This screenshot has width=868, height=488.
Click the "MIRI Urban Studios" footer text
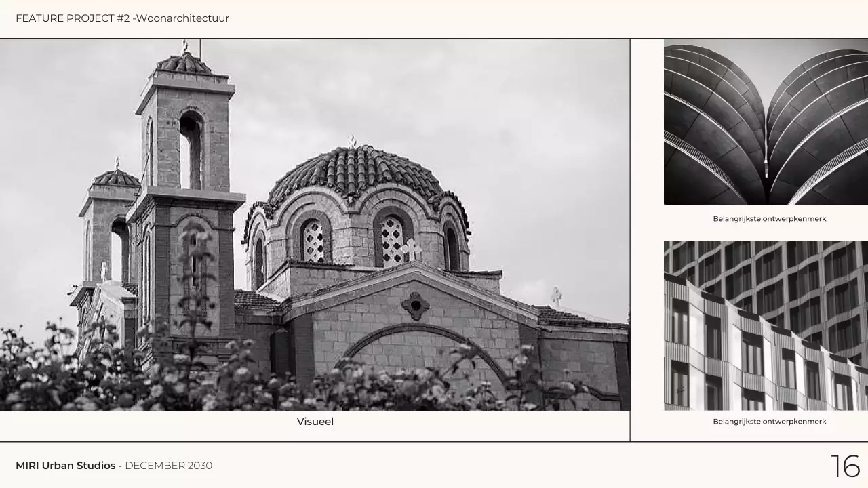point(68,466)
